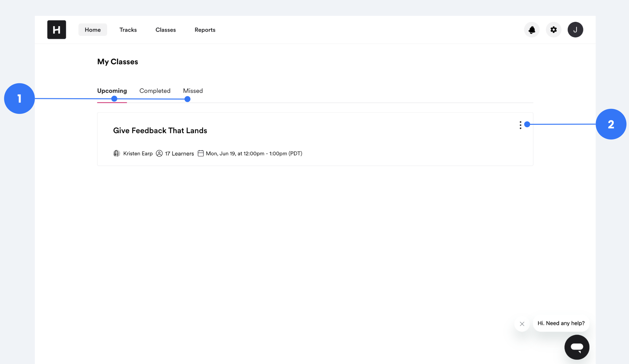The image size is (629, 364).
Task: Open the Tracks page
Action: click(x=128, y=30)
